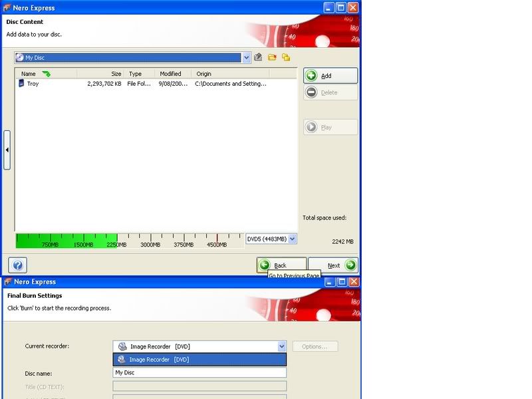Screen dimensions: 532x399
Task: Click the go up one level icon
Action: [258, 57]
